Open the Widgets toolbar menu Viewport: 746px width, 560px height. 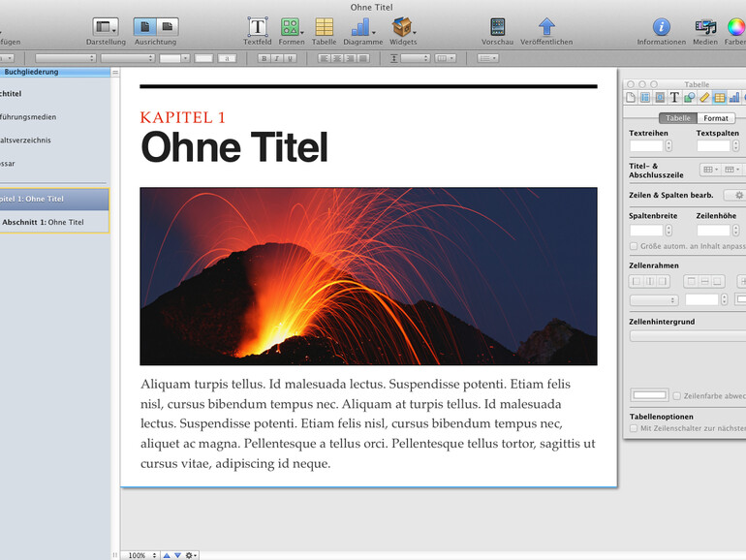pos(402,27)
